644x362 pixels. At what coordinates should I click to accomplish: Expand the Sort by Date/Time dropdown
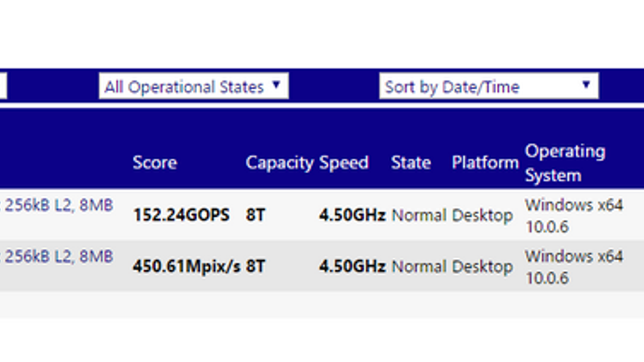click(x=489, y=86)
